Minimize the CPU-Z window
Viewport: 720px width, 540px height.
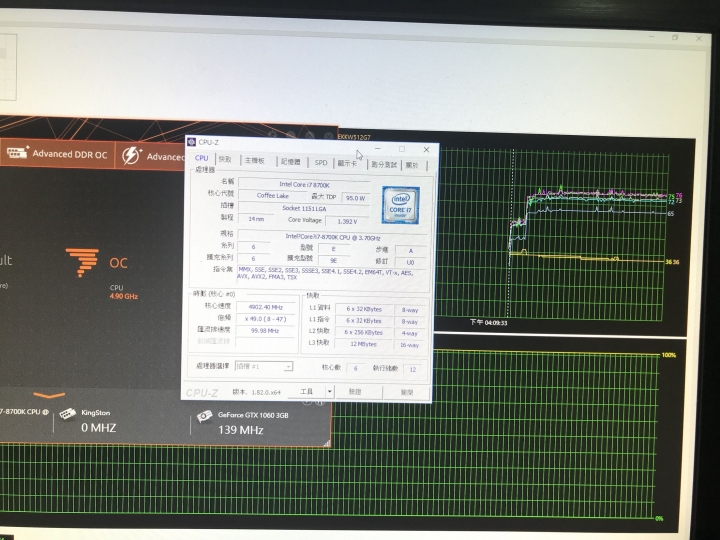click(378, 148)
